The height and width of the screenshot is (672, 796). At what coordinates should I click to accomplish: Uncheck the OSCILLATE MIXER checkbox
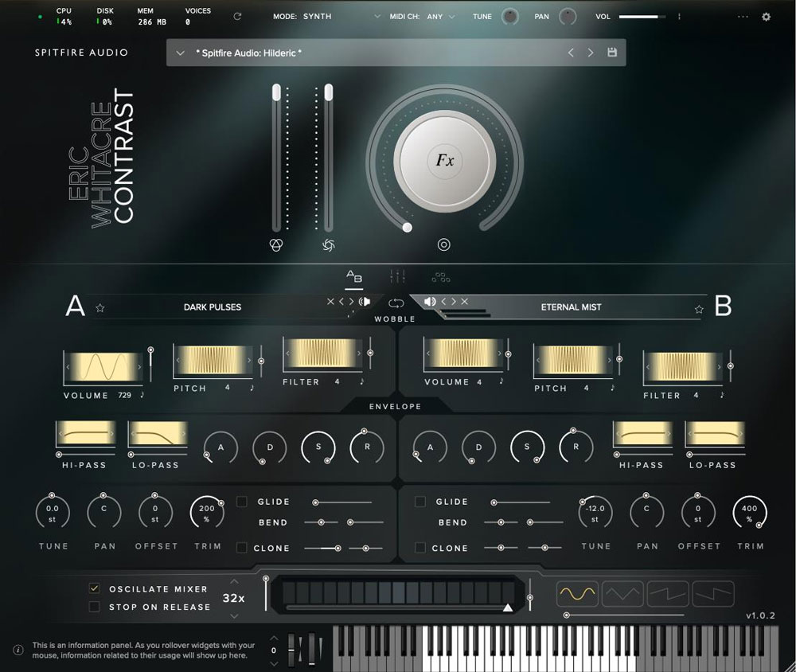[x=94, y=588]
